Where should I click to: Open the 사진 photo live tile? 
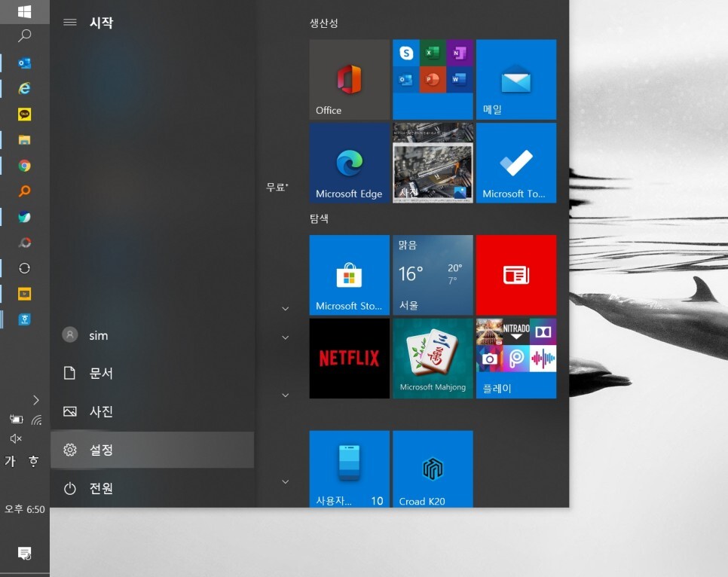pos(433,163)
